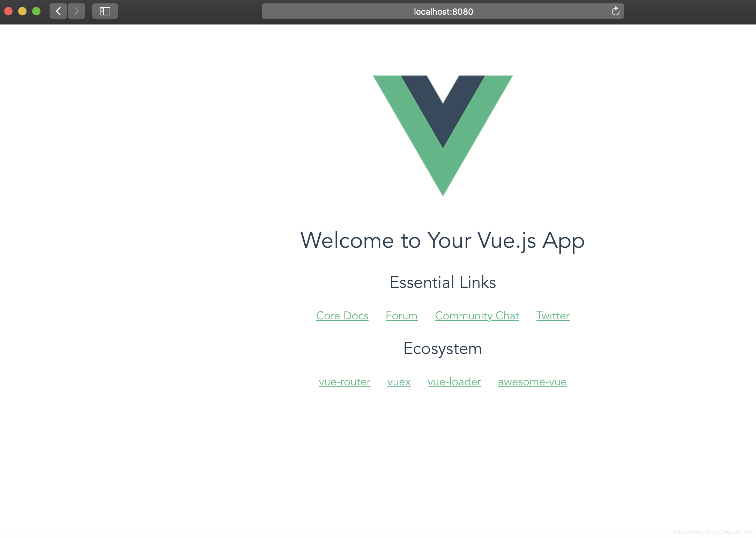Click the Ecosystem heading
This screenshot has width=756, height=538.
coord(443,349)
